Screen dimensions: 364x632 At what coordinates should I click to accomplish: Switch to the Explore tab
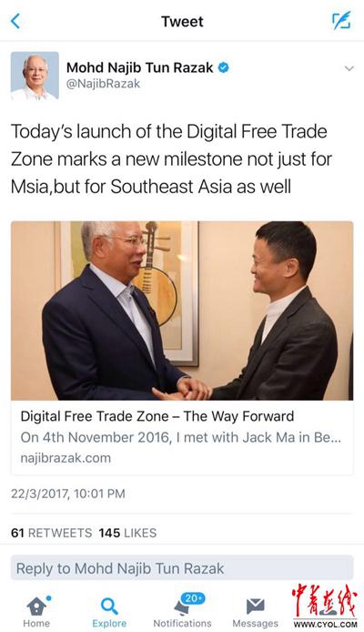(109, 612)
